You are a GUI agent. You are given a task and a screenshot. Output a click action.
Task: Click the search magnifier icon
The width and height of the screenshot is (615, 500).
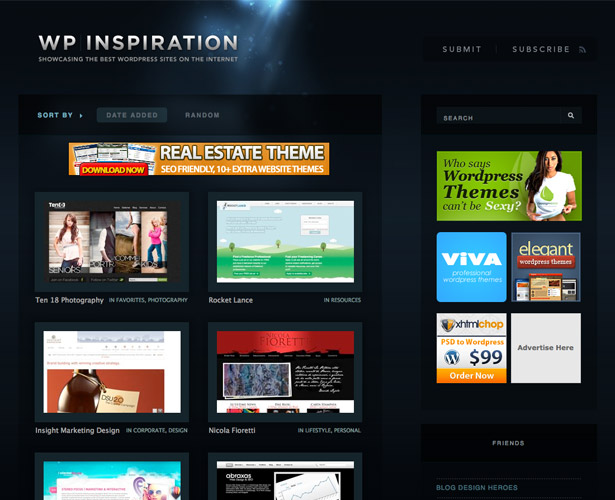click(571, 115)
